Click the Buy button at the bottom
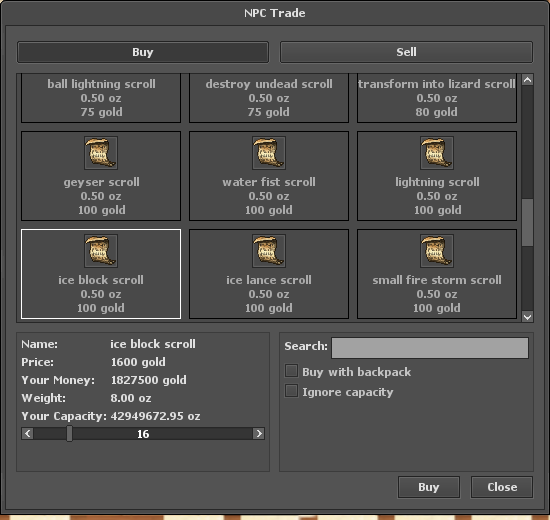The image size is (550, 520). tap(429, 487)
